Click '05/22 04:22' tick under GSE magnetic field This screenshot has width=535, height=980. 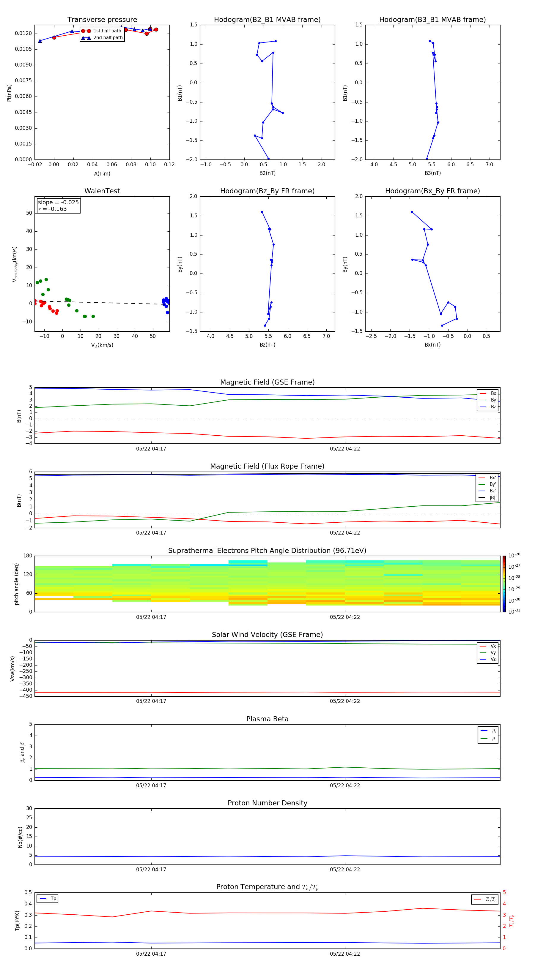coord(345,449)
